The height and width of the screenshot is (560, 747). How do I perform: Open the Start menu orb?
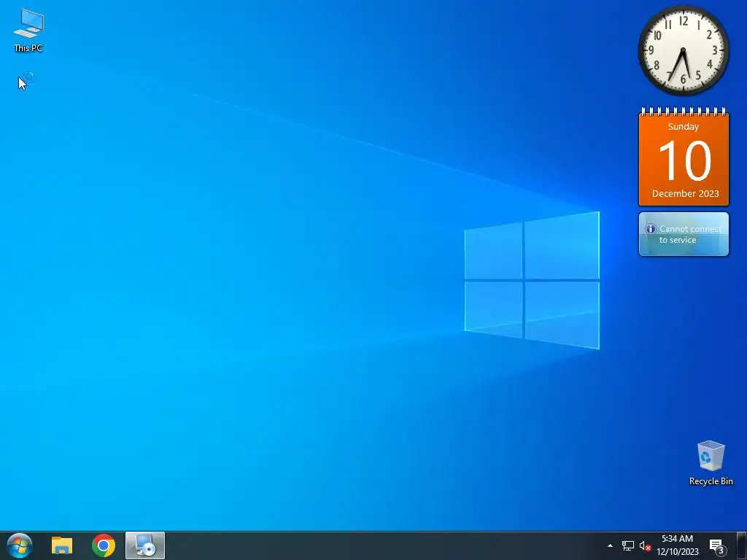point(20,545)
